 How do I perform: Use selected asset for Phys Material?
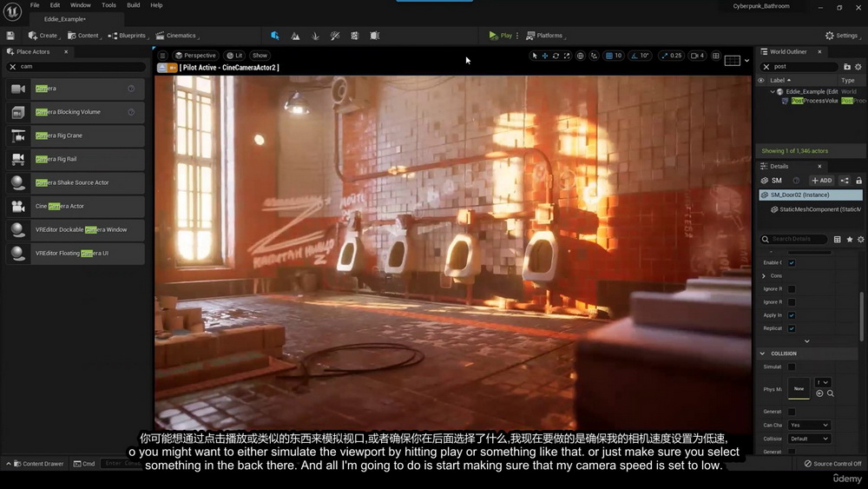click(x=820, y=393)
